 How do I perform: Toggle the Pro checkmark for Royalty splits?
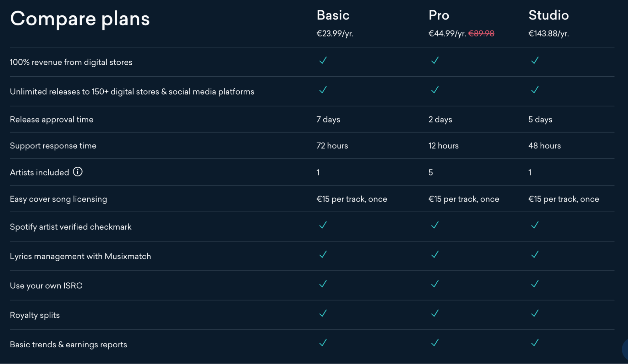tap(435, 313)
